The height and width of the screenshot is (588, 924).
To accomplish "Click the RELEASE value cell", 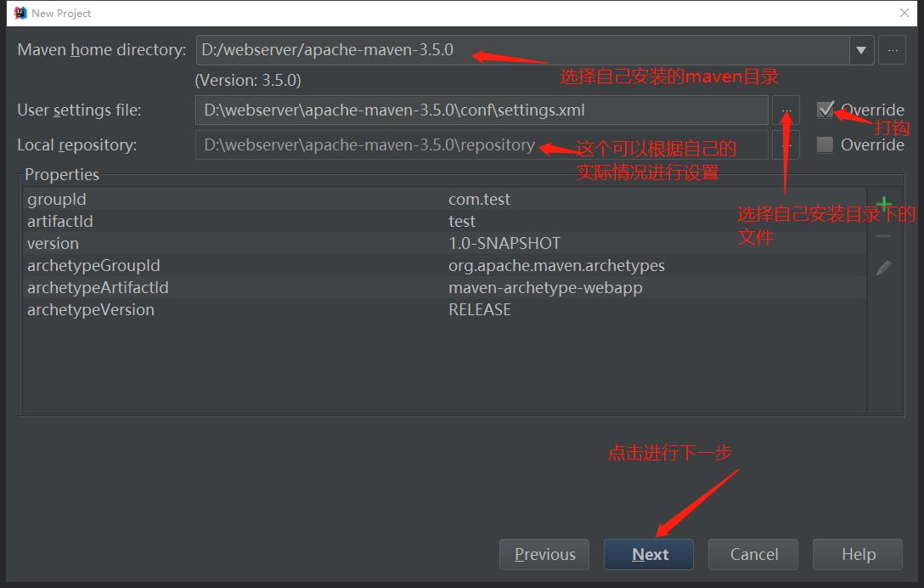I will pos(480,309).
